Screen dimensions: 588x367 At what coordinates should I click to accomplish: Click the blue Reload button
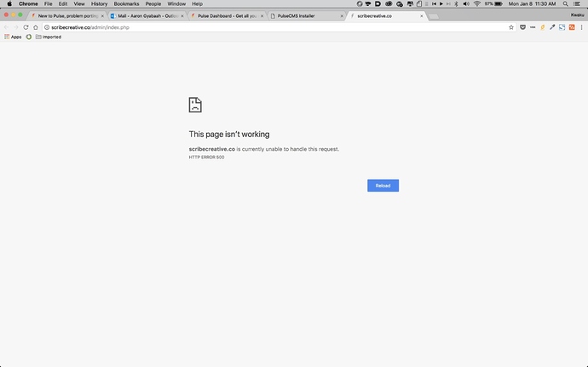tap(383, 186)
